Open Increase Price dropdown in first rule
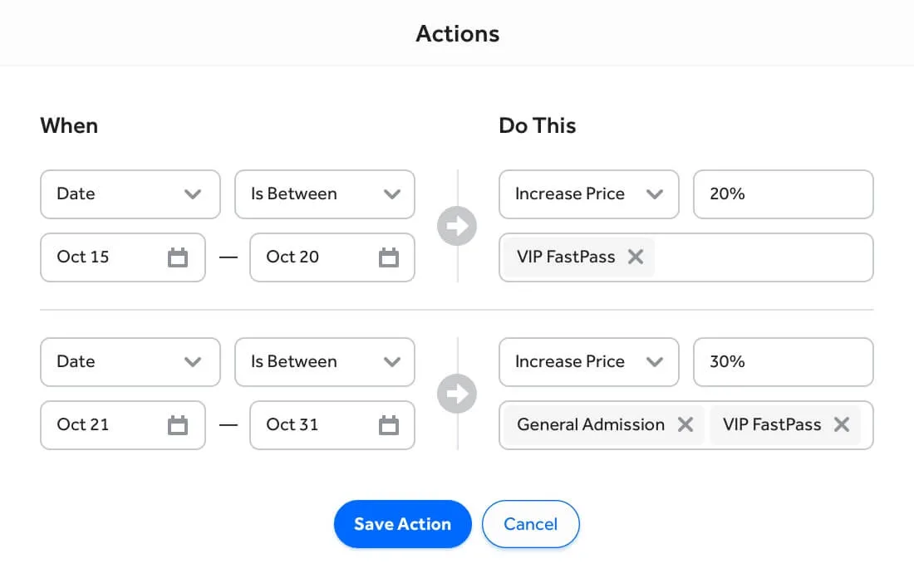The height and width of the screenshot is (588, 914). (x=589, y=194)
